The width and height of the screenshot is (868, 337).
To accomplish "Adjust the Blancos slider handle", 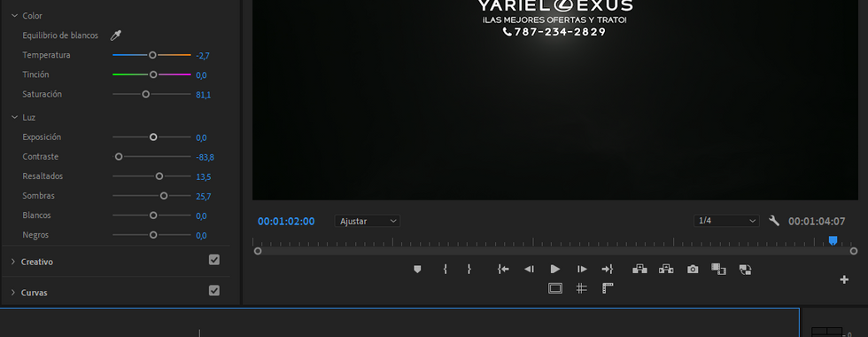I will pos(153,215).
